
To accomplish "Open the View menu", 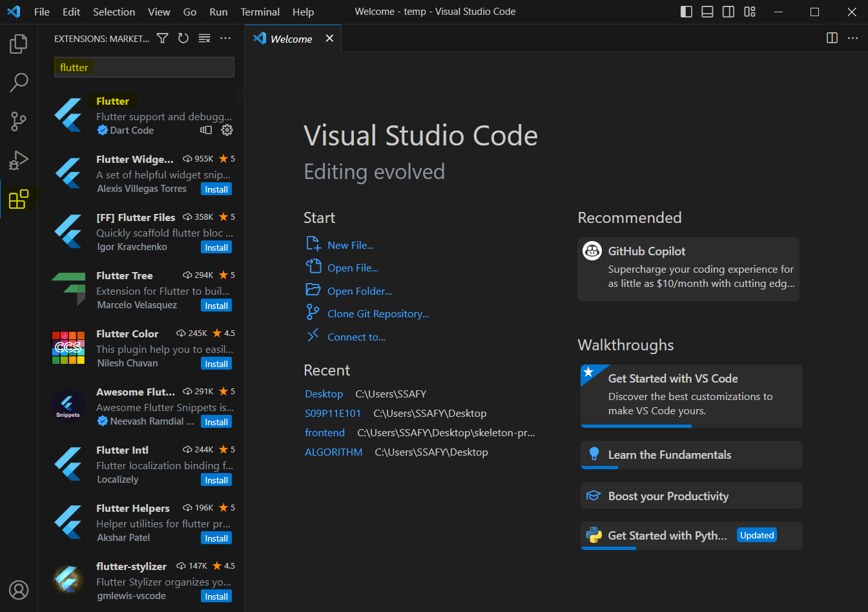I will tap(159, 12).
